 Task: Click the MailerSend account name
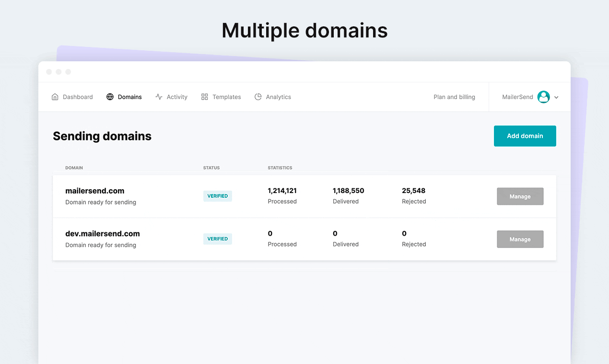click(517, 97)
